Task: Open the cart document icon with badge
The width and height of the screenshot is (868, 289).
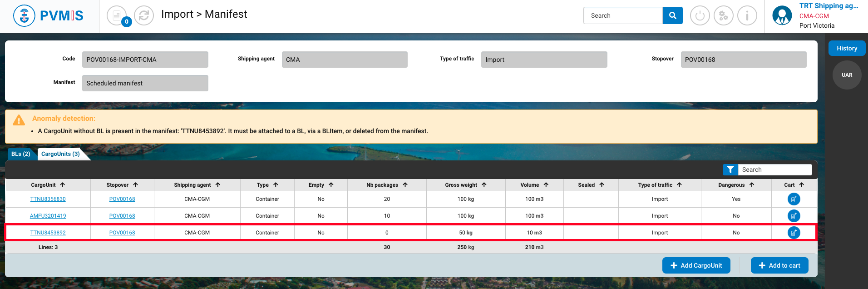Action: click(x=117, y=16)
